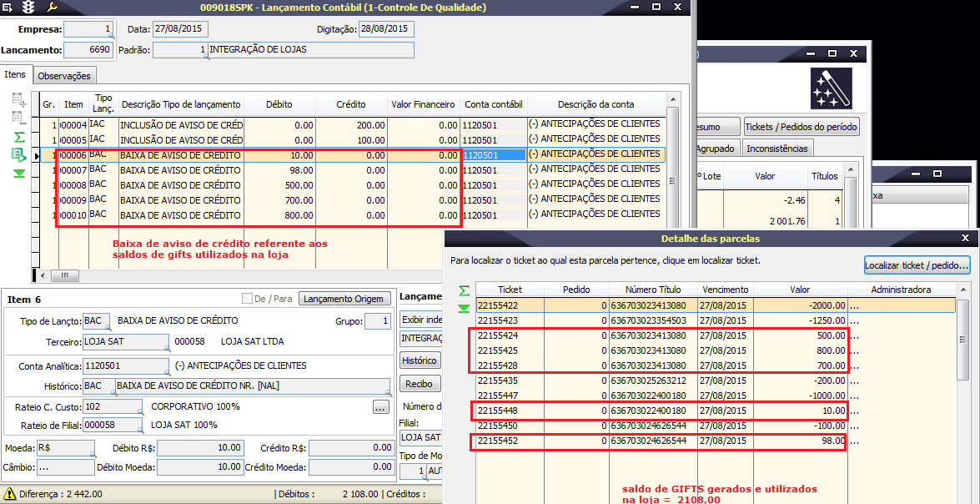Click lookup magnifier in Rateio C. Custo field
The width and height of the screenshot is (980, 504).
point(139,413)
